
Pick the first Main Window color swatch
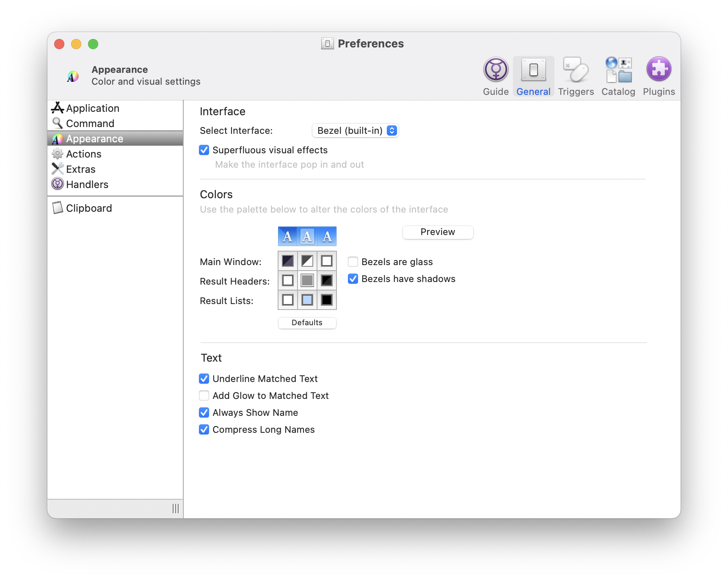[x=288, y=261]
